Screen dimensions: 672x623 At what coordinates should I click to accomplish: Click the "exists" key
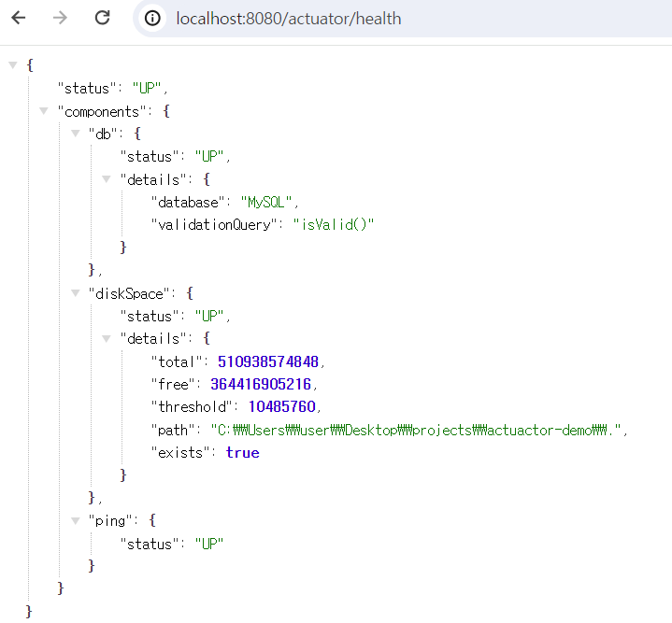click(180, 453)
